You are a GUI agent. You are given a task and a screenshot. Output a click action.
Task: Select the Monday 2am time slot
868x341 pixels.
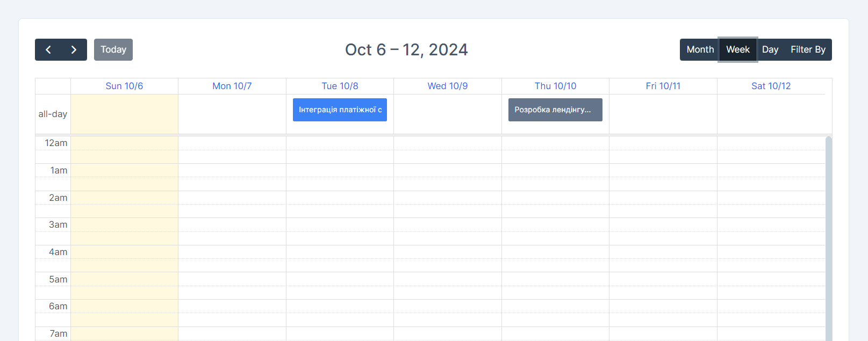coord(232,198)
